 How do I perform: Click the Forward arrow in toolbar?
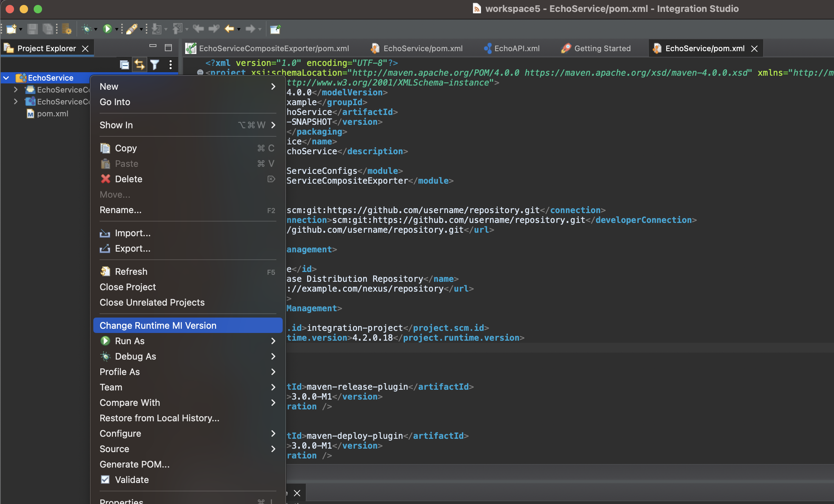250,29
